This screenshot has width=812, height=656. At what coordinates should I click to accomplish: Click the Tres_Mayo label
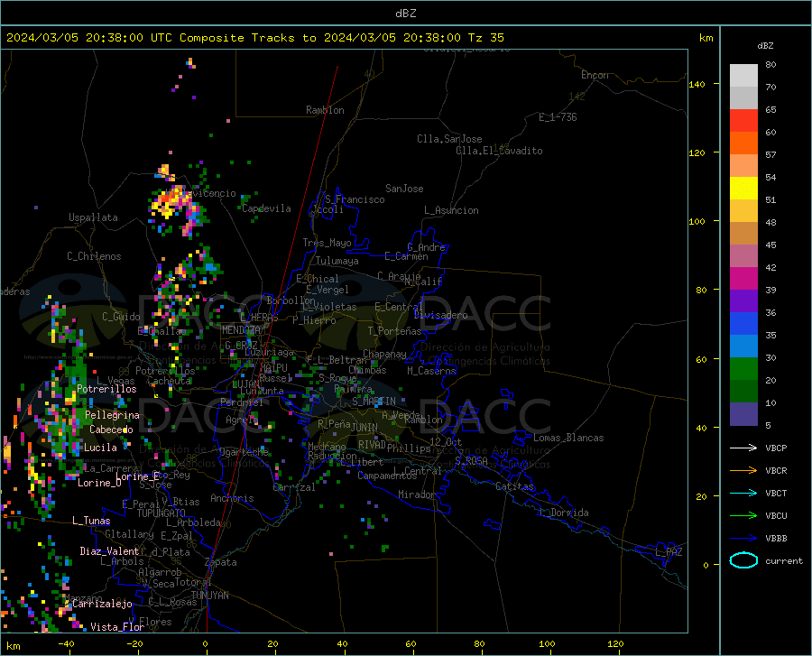point(327,243)
